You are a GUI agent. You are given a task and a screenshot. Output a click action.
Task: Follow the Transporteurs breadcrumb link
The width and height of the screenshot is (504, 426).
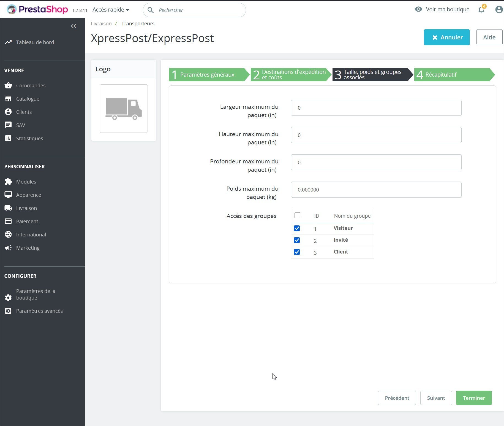[138, 24]
